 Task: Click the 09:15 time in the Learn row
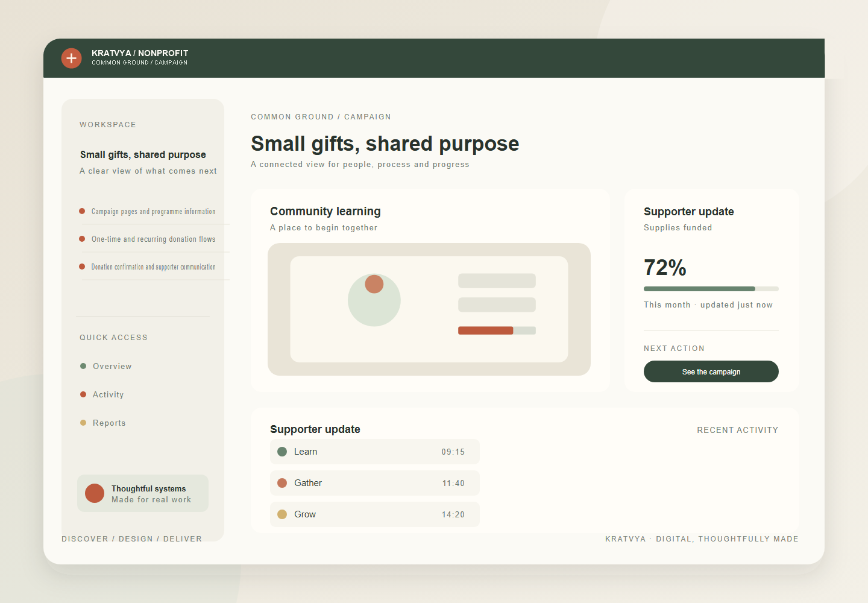[x=453, y=452]
